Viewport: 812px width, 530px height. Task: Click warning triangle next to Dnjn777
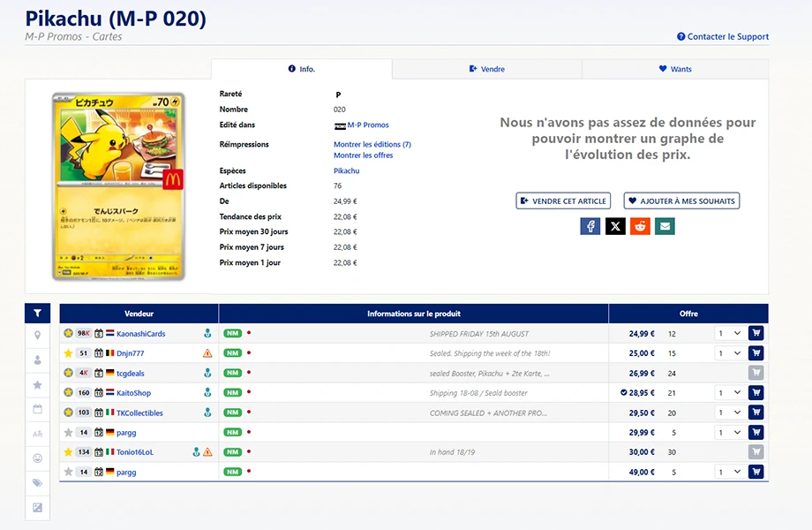[207, 353]
